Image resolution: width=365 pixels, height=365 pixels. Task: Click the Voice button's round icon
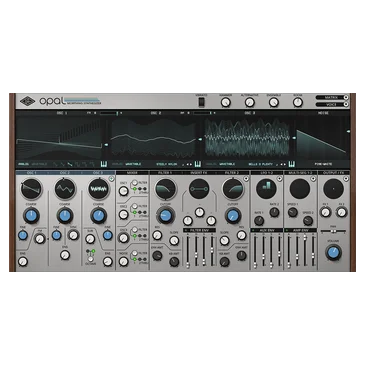[346, 104]
